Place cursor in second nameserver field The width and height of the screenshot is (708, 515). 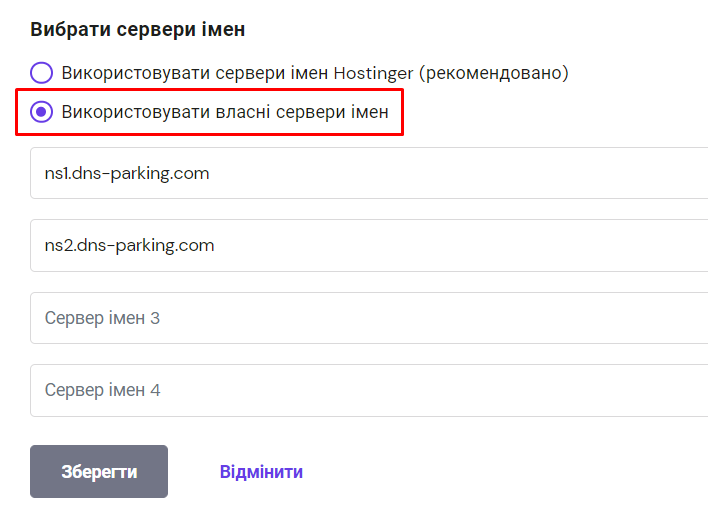[x=368, y=245]
